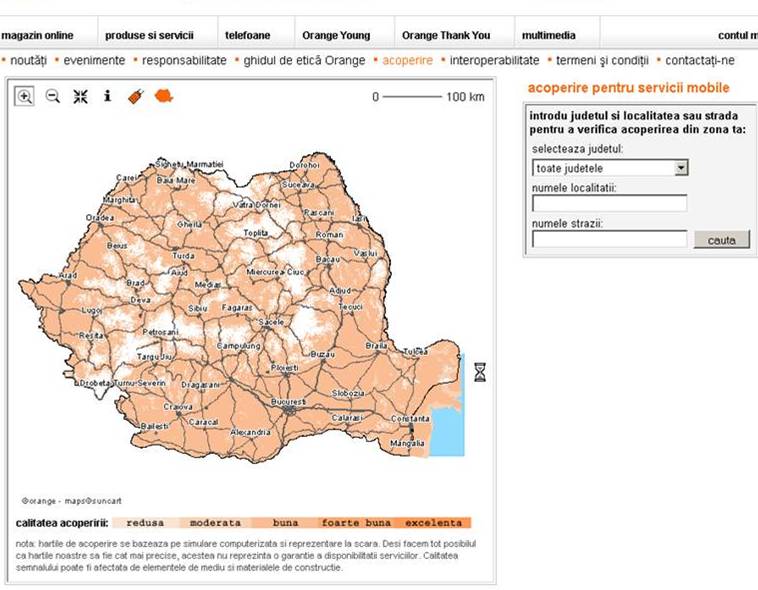
Task: Click the orange Romania shape icon
Action: pos(164,96)
